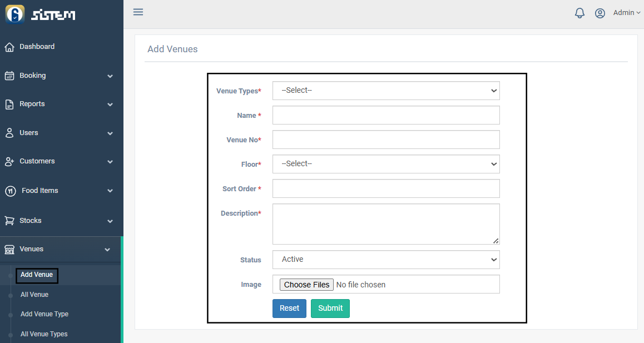Open the Food Items menu item
The image size is (644, 343).
[40, 191]
